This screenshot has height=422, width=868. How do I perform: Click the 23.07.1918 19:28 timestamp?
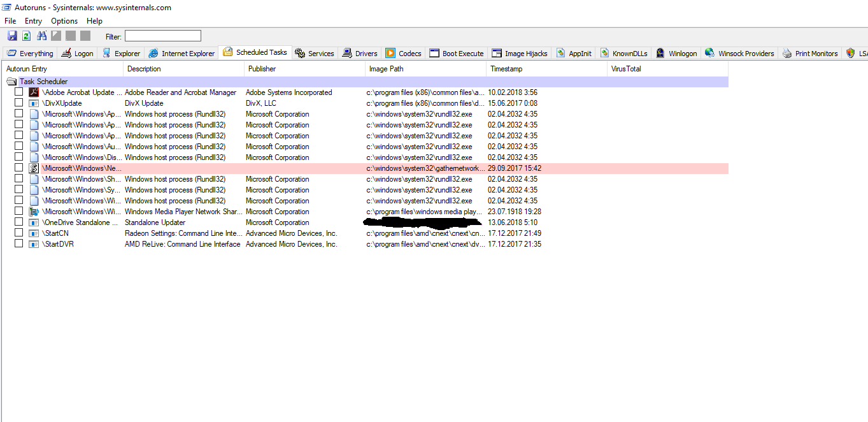[515, 212]
